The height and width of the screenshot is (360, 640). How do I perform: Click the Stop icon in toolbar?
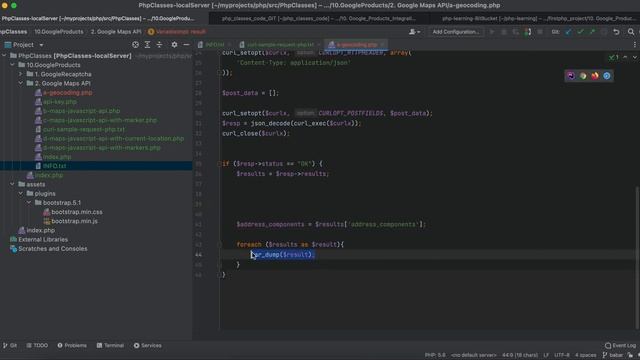(x=540, y=32)
